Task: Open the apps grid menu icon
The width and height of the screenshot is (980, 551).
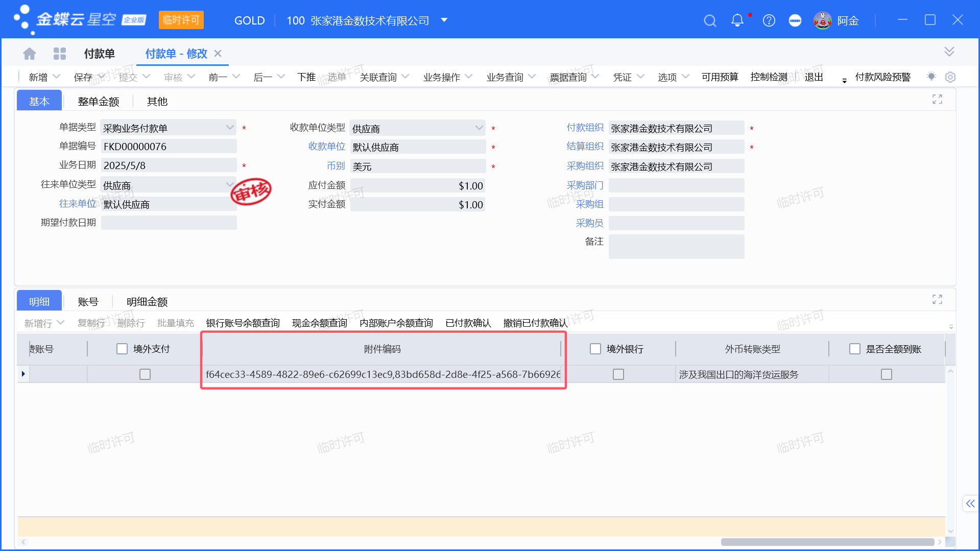Action: tap(60, 53)
